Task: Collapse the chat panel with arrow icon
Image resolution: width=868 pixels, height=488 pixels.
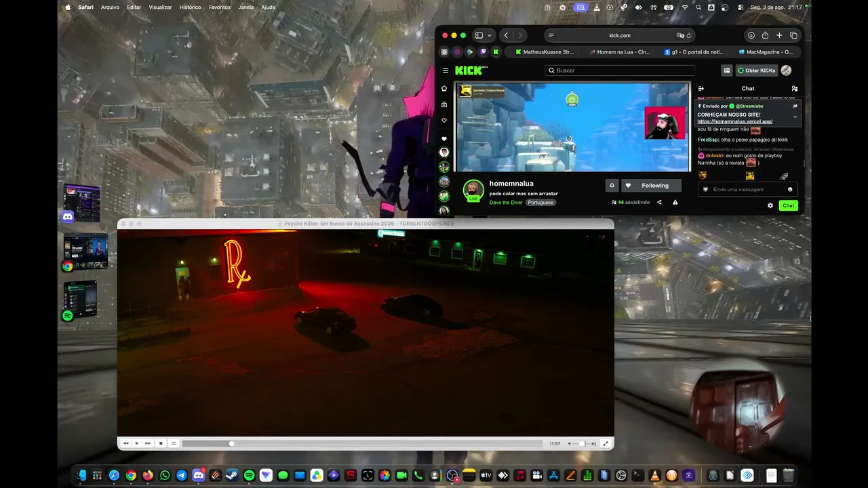Action: (701, 88)
